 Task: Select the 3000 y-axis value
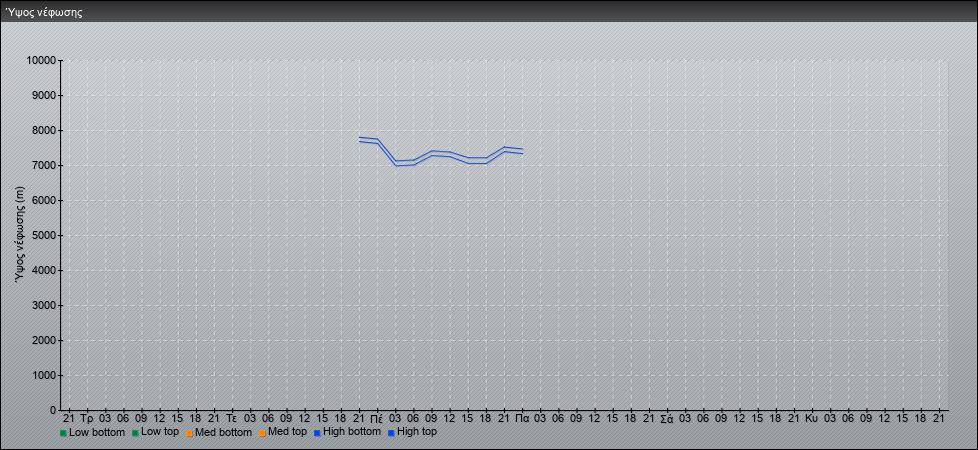point(44,305)
